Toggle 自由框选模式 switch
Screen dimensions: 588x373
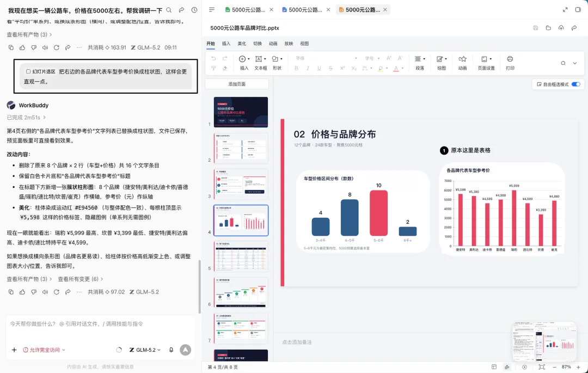point(576,84)
